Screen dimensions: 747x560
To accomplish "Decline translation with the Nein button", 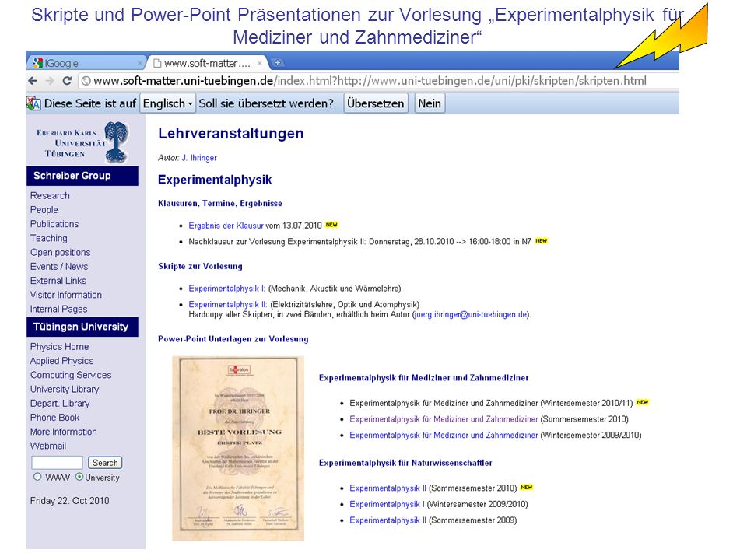I will pyautogui.click(x=430, y=103).
